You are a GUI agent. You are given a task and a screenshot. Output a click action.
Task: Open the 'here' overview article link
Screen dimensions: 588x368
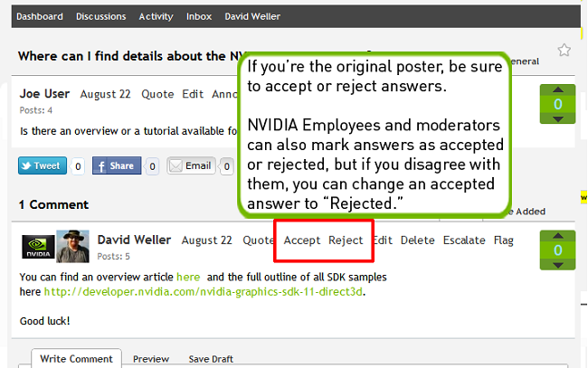(188, 277)
